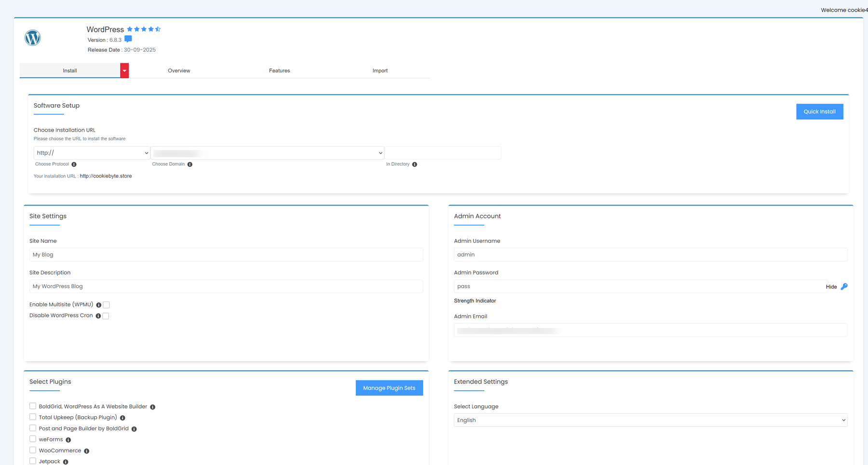Expand the Select Language dropdown
Image resolution: width=868 pixels, height=465 pixels.
(650, 420)
